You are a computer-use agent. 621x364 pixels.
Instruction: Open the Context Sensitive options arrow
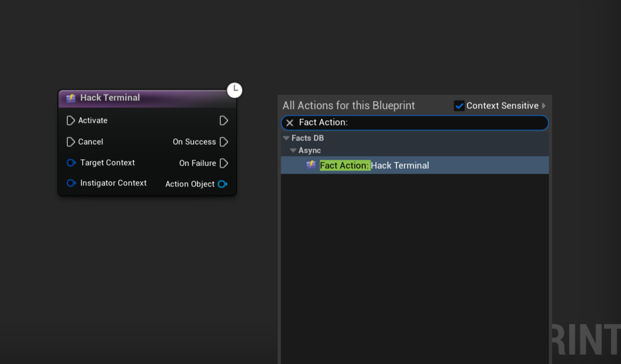(x=544, y=106)
